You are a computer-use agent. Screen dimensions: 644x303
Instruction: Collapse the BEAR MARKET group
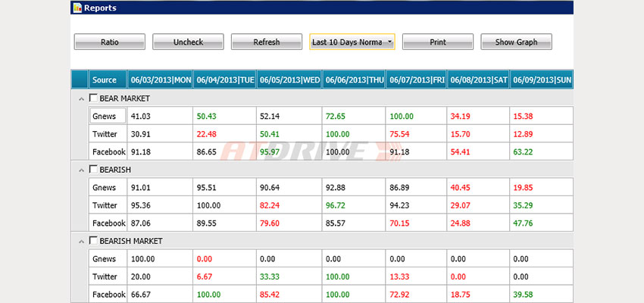(x=80, y=99)
